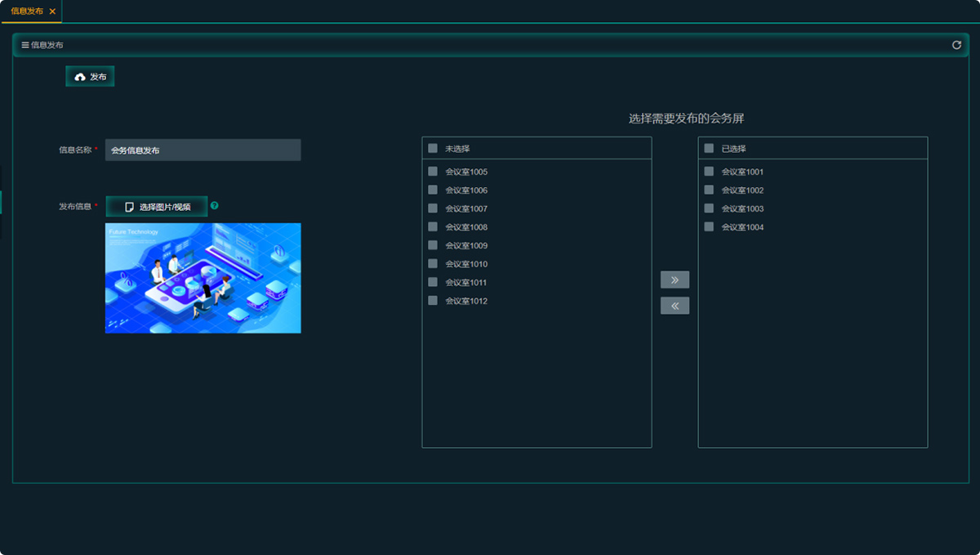This screenshot has height=555, width=980.
Task: Click the 信息名称 input field
Action: (203, 150)
